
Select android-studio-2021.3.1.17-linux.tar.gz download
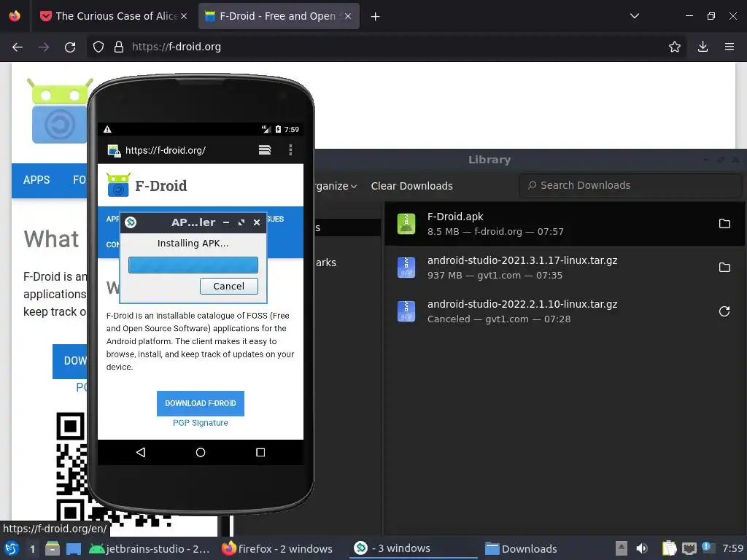(x=565, y=268)
